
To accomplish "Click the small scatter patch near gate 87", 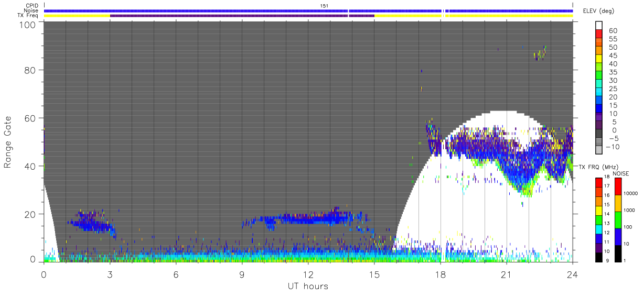I will click(x=540, y=52).
